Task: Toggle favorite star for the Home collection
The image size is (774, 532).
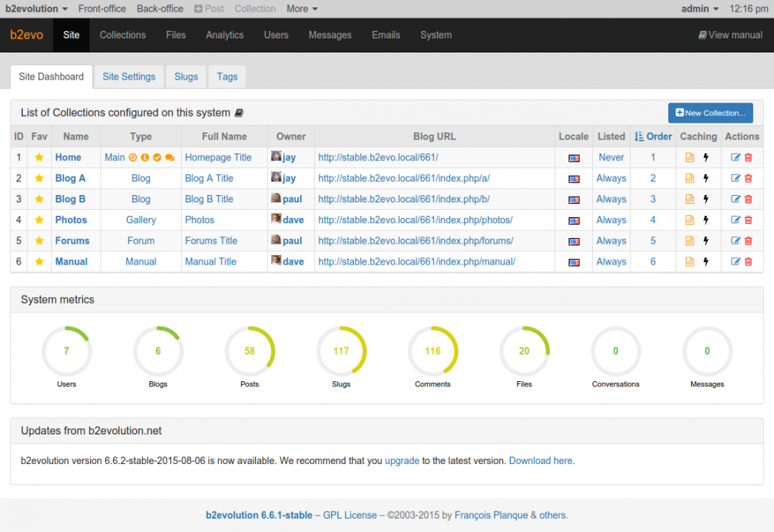Action: point(39,157)
